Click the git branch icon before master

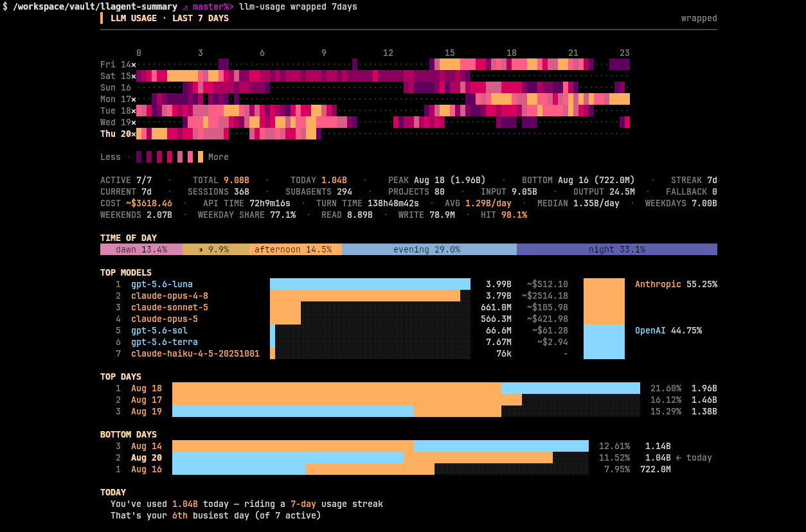click(185, 6)
